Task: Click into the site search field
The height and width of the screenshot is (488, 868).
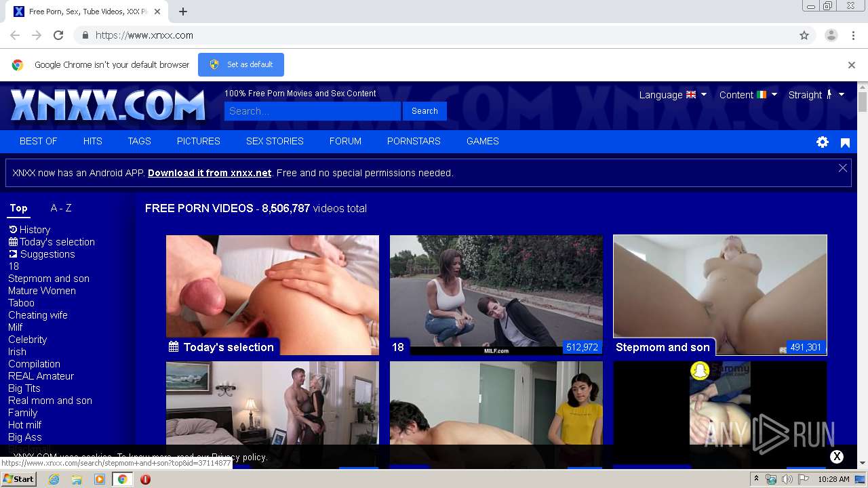Action: pos(313,111)
